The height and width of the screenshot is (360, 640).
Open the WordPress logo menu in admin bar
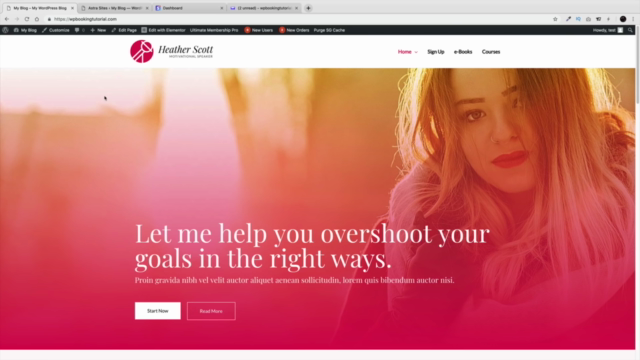point(5,30)
